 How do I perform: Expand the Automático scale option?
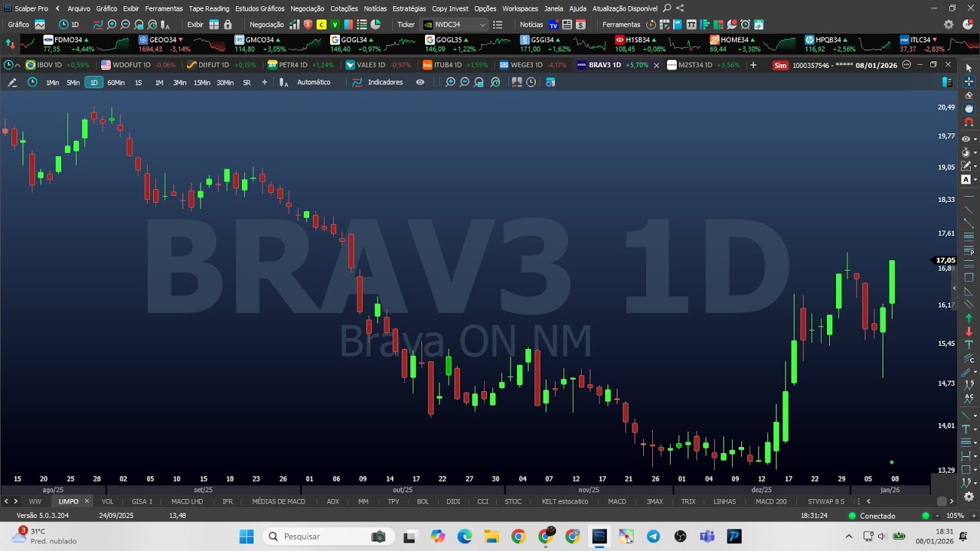point(314,83)
